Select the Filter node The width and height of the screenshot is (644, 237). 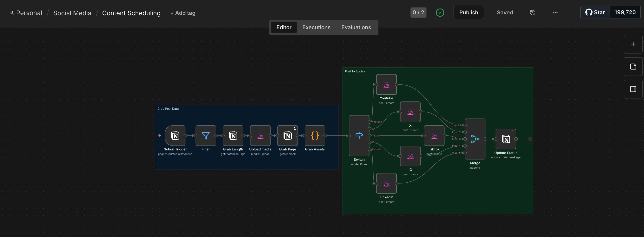tap(206, 136)
